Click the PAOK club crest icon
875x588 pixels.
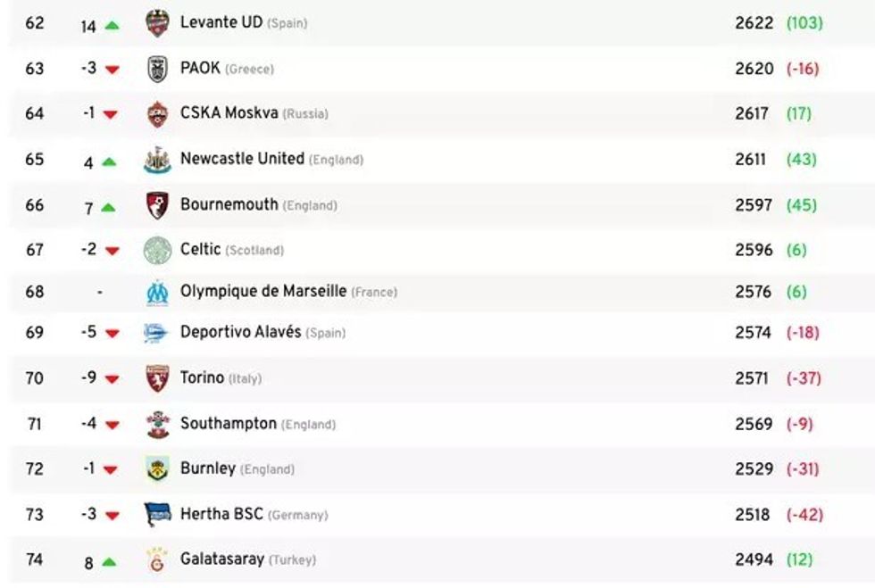click(x=157, y=69)
